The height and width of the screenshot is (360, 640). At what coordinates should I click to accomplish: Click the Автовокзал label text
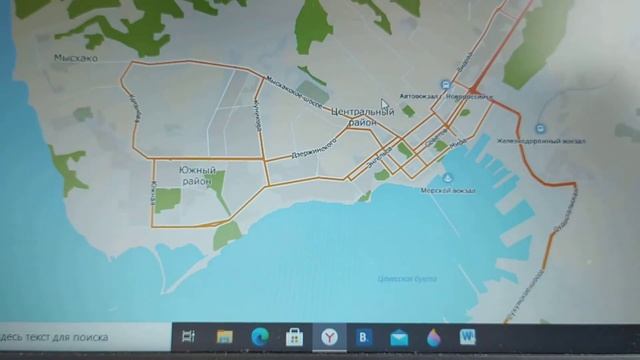click(418, 96)
